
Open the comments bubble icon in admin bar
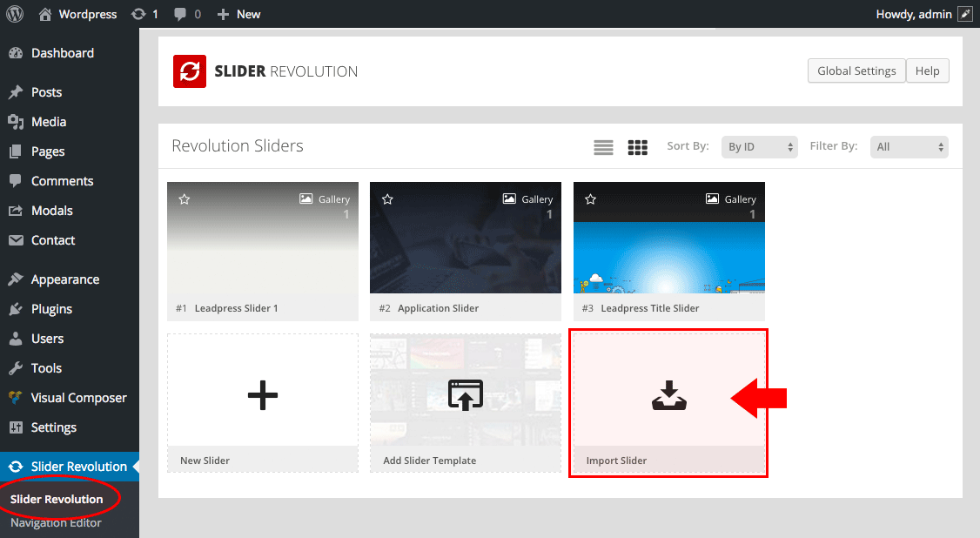click(x=180, y=15)
